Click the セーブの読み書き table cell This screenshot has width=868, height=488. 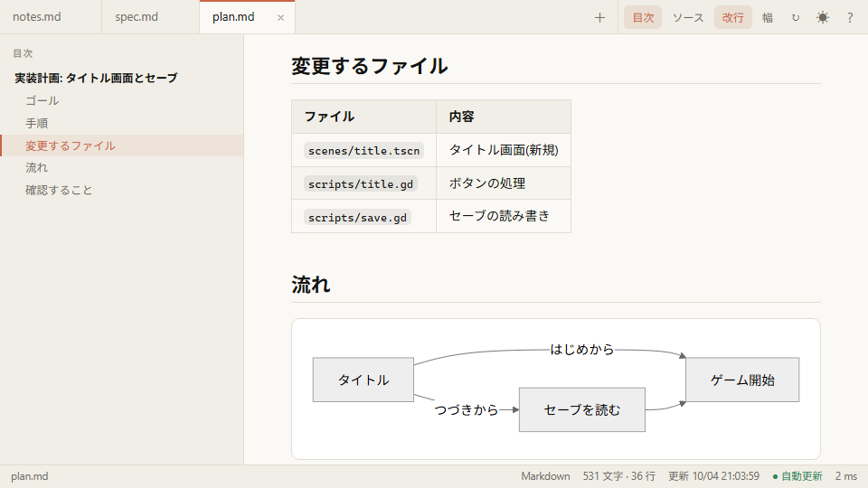[504, 216]
